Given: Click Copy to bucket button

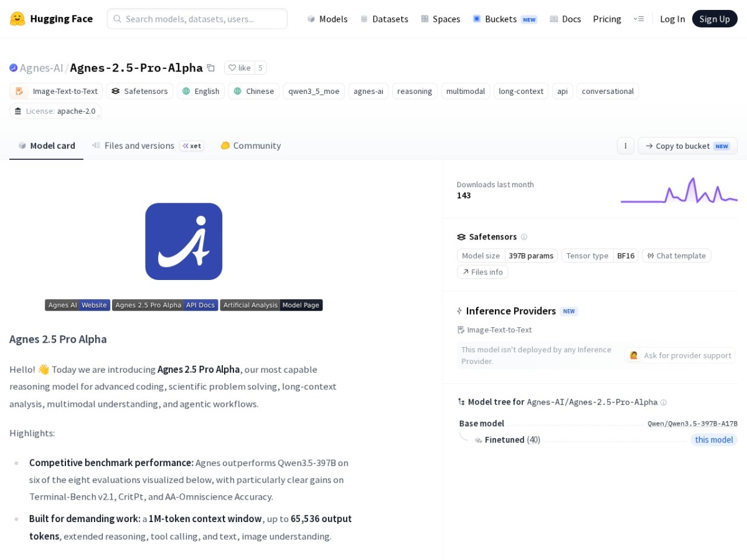Looking at the screenshot, I should click(687, 146).
